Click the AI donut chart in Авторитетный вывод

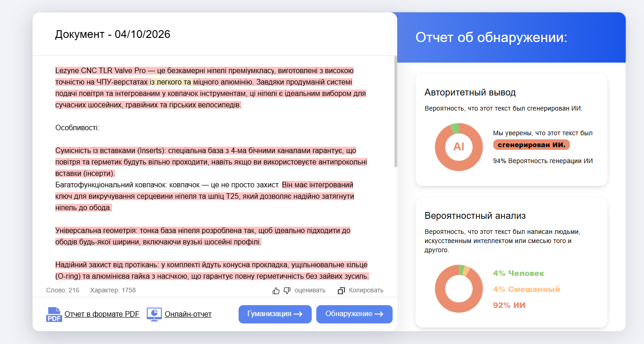coord(458,147)
